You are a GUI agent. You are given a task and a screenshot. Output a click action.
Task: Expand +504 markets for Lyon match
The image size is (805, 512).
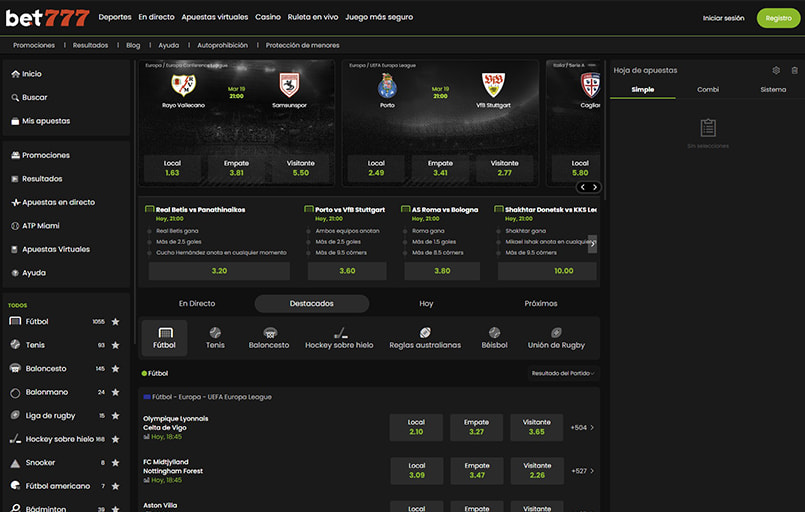coord(582,427)
